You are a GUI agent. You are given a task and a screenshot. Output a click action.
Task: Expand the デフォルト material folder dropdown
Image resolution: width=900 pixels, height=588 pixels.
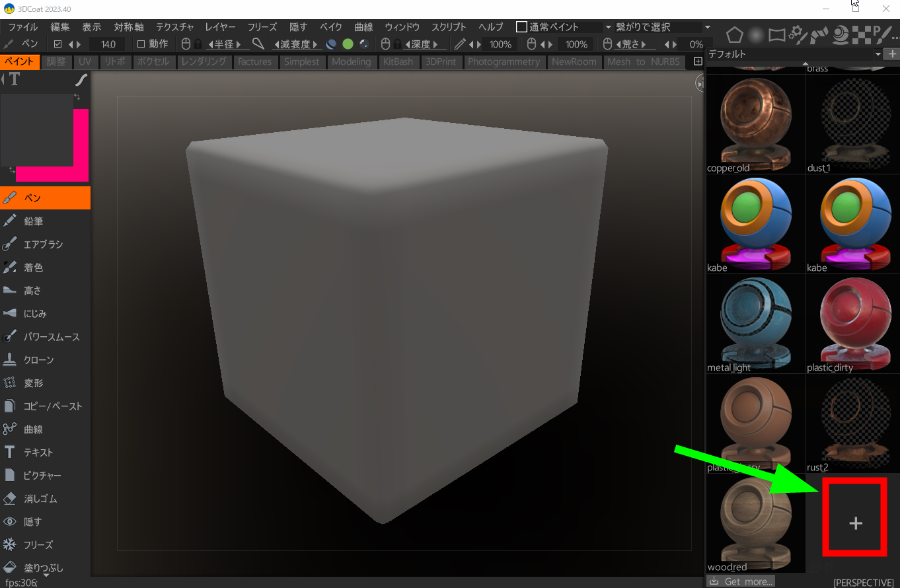(x=878, y=54)
